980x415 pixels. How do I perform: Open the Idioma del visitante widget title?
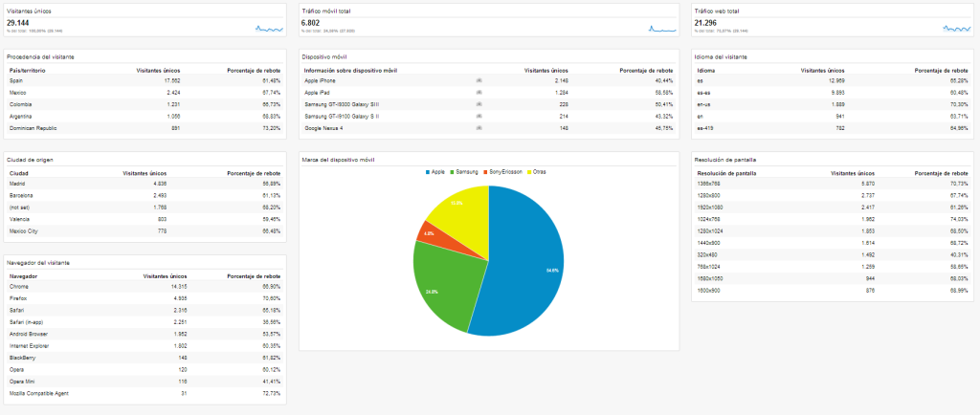click(720, 56)
